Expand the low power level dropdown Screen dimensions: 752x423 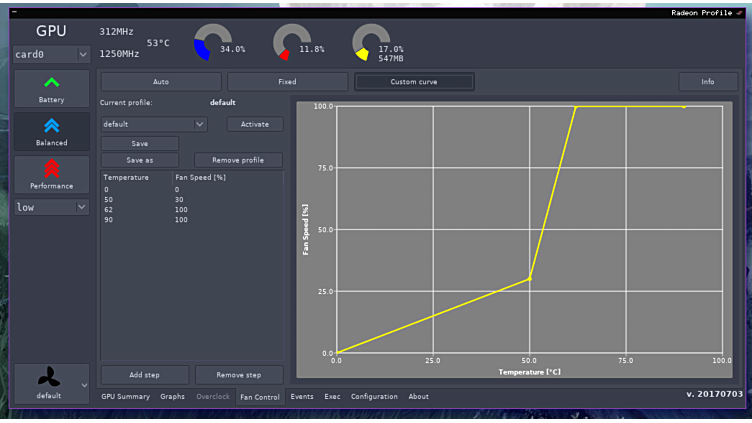(x=51, y=207)
